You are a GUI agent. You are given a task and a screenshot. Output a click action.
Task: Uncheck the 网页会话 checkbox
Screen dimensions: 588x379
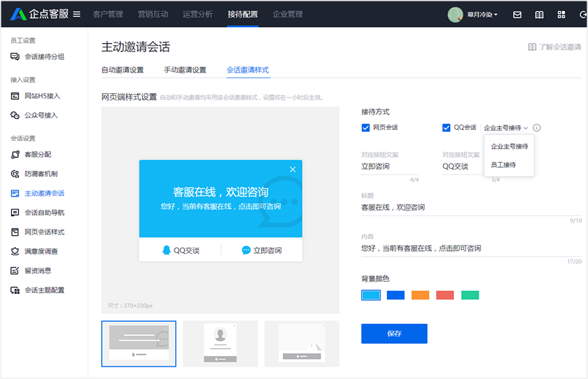(366, 128)
